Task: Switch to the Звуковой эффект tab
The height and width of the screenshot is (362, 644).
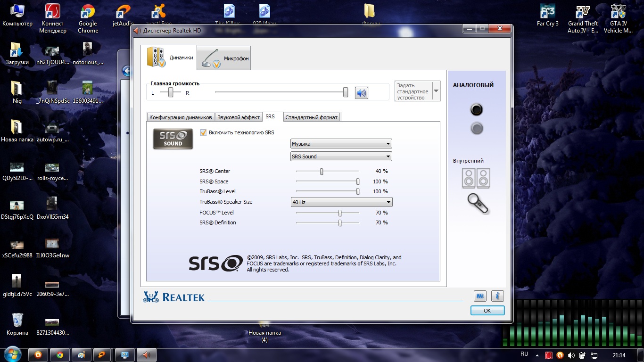Action: tap(239, 117)
